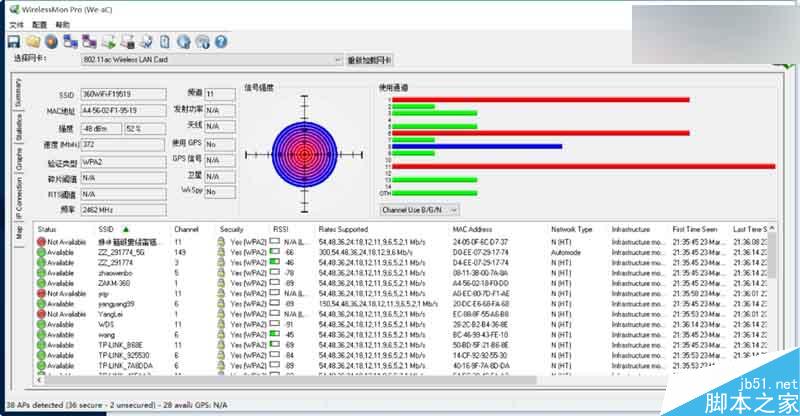Open help via the blue question mark icon

point(220,41)
